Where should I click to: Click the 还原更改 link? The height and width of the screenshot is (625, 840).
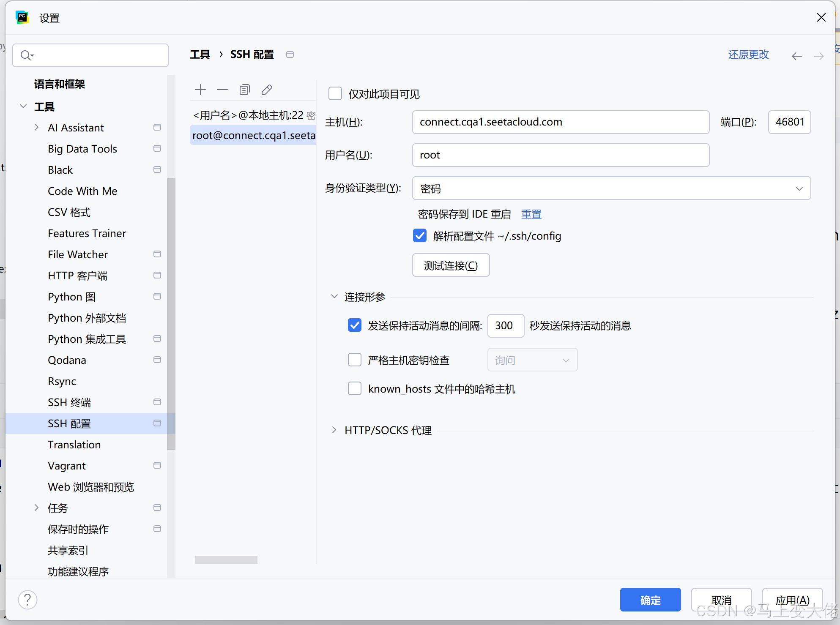[x=748, y=55]
